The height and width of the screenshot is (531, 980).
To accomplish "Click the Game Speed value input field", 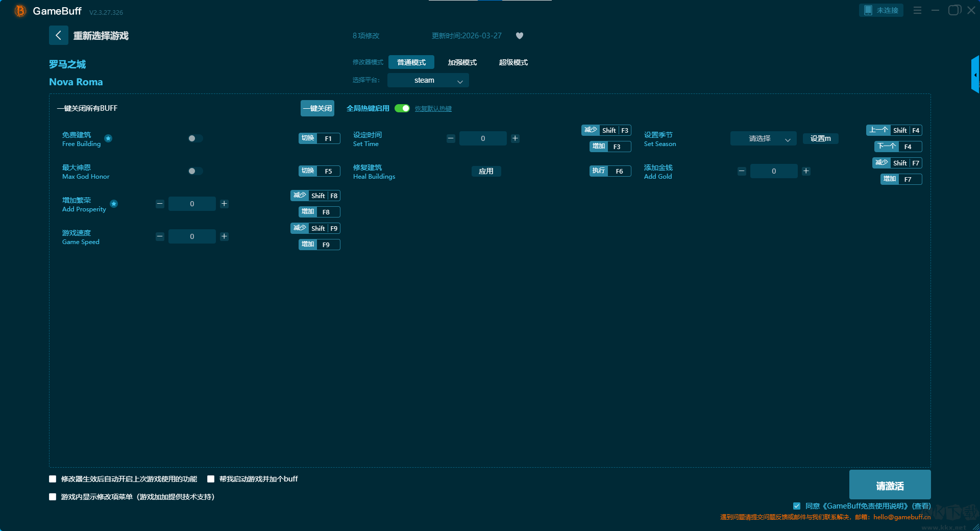I will point(192,236).
